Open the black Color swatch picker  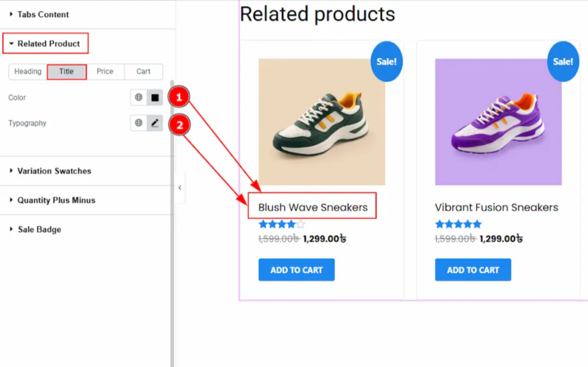coord(154,98)
